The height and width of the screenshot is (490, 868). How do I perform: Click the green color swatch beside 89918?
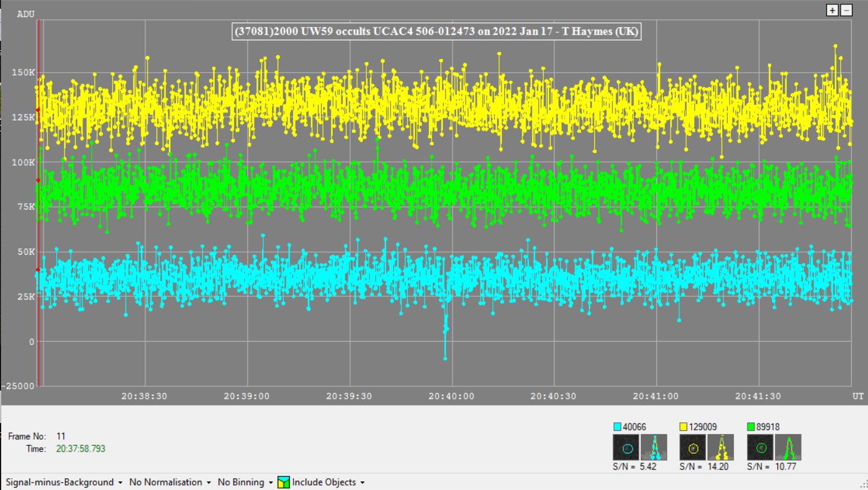point(751,427)
